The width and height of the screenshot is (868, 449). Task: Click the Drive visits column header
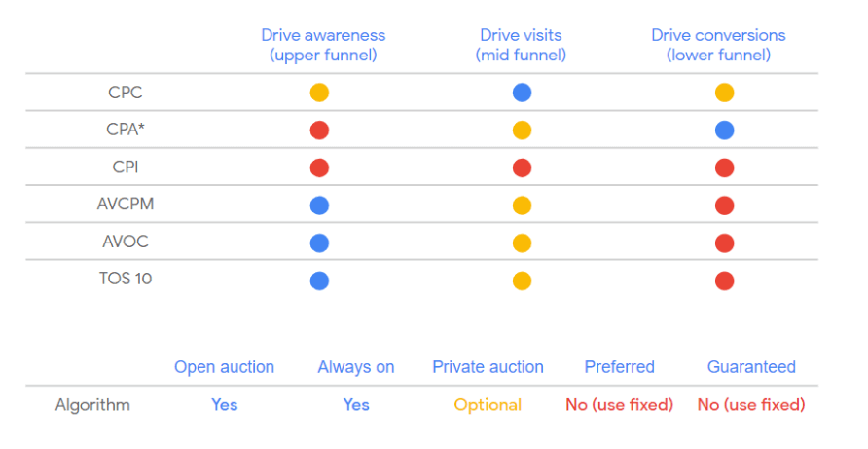tap(521, 45)
